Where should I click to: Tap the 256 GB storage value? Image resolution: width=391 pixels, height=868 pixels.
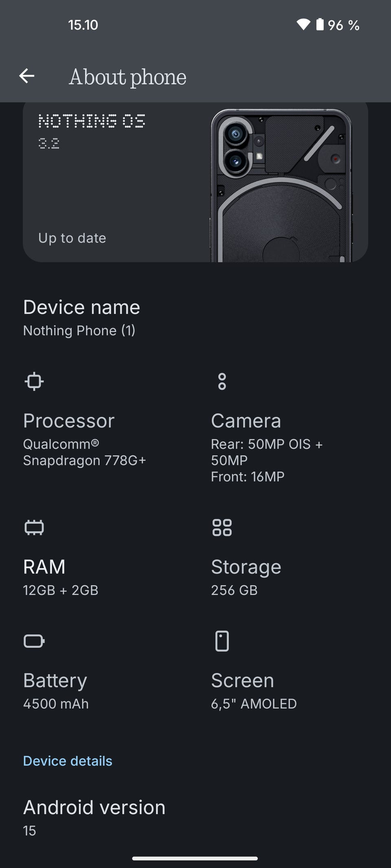click(x=234, y=590)
